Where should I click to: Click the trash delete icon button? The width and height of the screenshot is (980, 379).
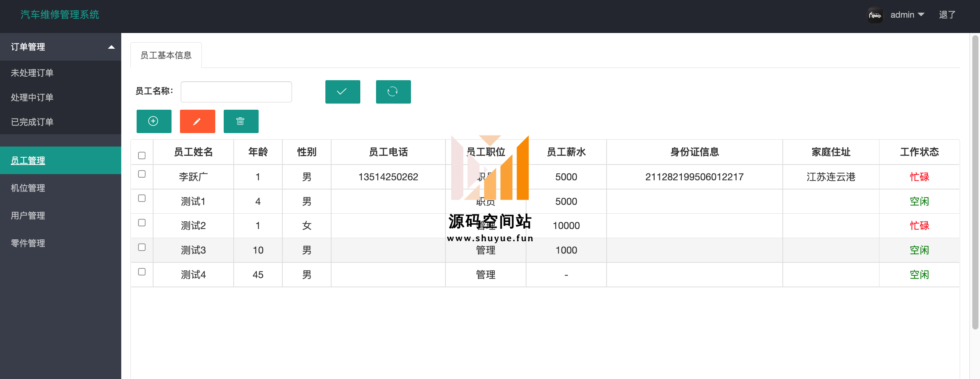point(241,121)
